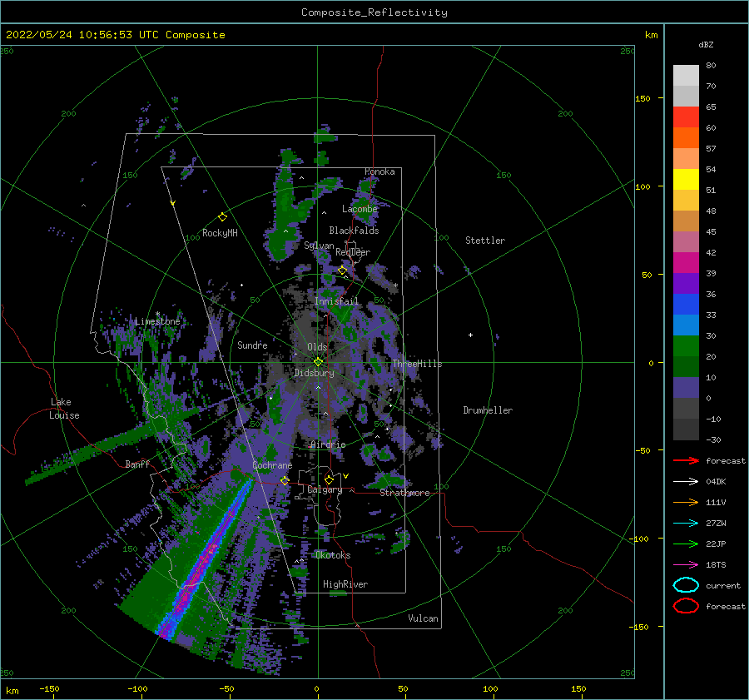Click the yellow radar site marker at center
Screen dimensions: 749x700
pyautogui.click(x=318, y=362)
